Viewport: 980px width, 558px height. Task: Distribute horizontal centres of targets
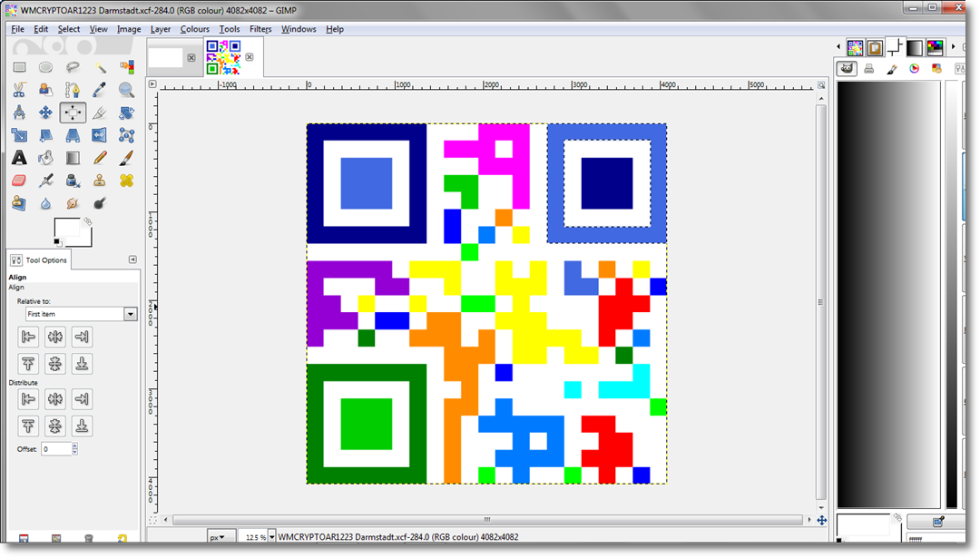click(55, 398)
